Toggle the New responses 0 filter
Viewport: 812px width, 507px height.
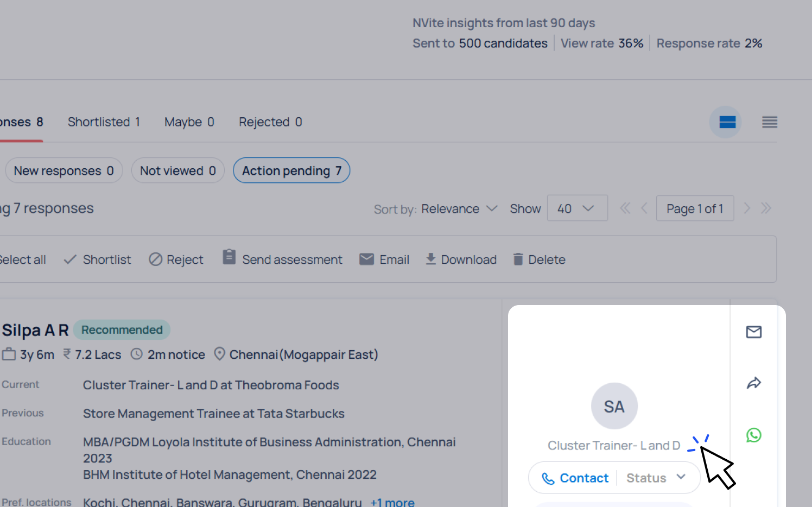64,171
